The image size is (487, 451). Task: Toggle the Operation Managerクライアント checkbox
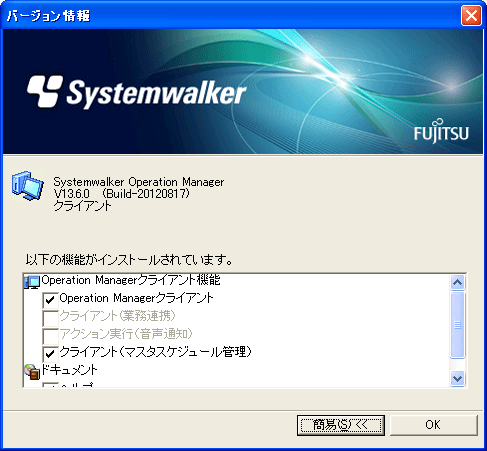[50, 300]
